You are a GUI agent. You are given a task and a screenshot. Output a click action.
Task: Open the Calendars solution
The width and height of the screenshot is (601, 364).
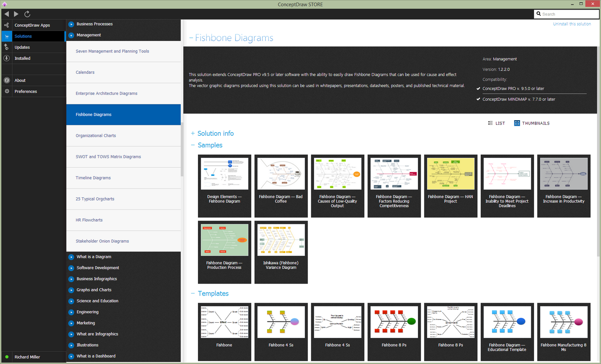123,72
